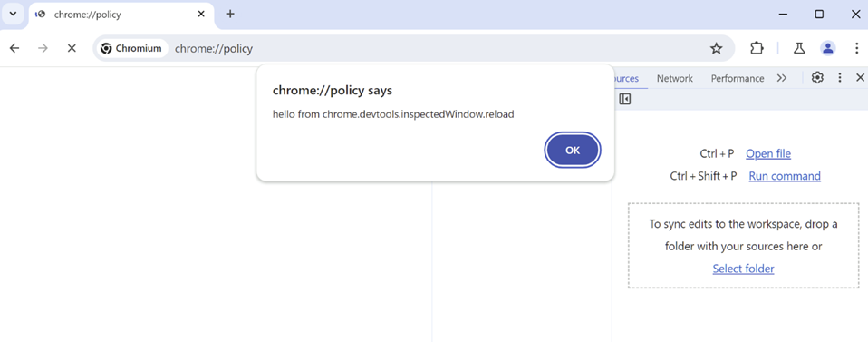This screenshot has height=342, width=868.
Task: Click the Open file link
Action: coord(768,153)
